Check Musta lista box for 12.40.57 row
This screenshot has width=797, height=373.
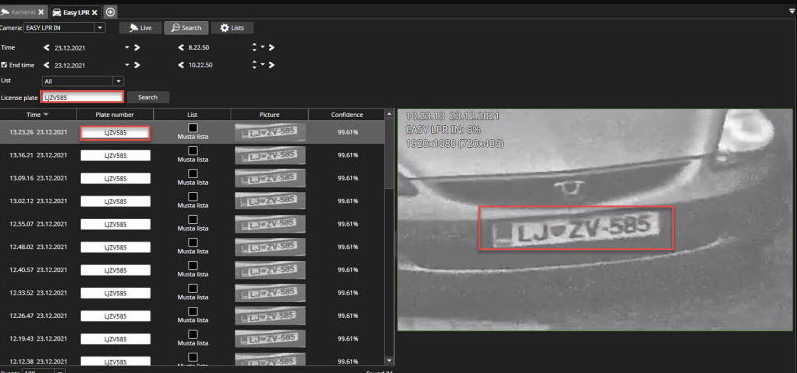193,265
